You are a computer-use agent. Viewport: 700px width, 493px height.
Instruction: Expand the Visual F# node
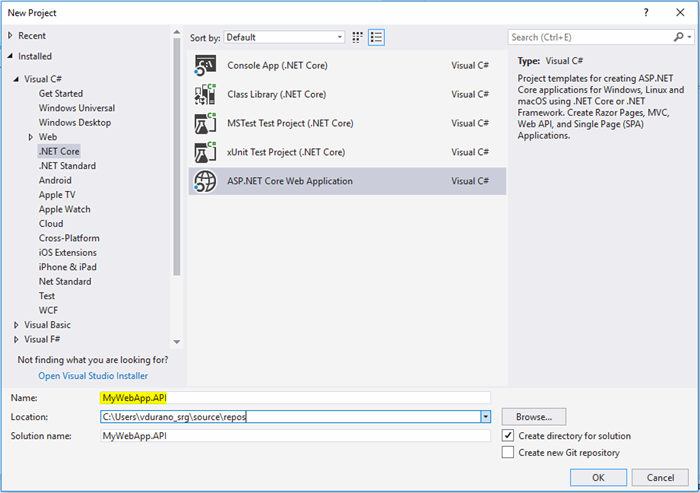click(x=16, y=339)
